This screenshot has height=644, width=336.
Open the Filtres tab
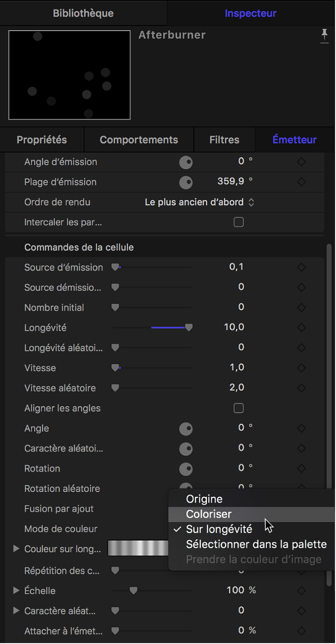point(224,140)
